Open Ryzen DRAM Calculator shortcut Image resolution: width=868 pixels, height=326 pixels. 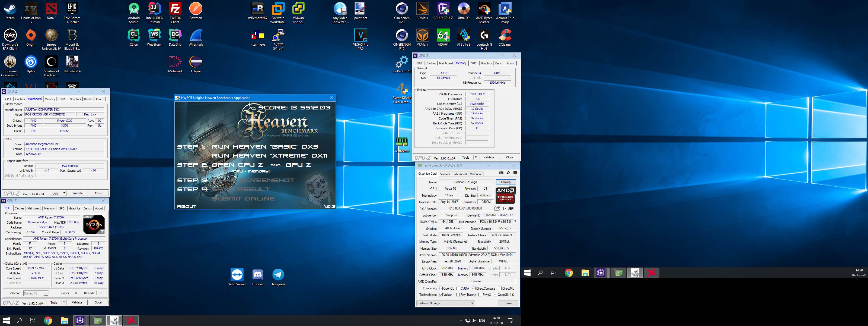(x=402, y=93)
